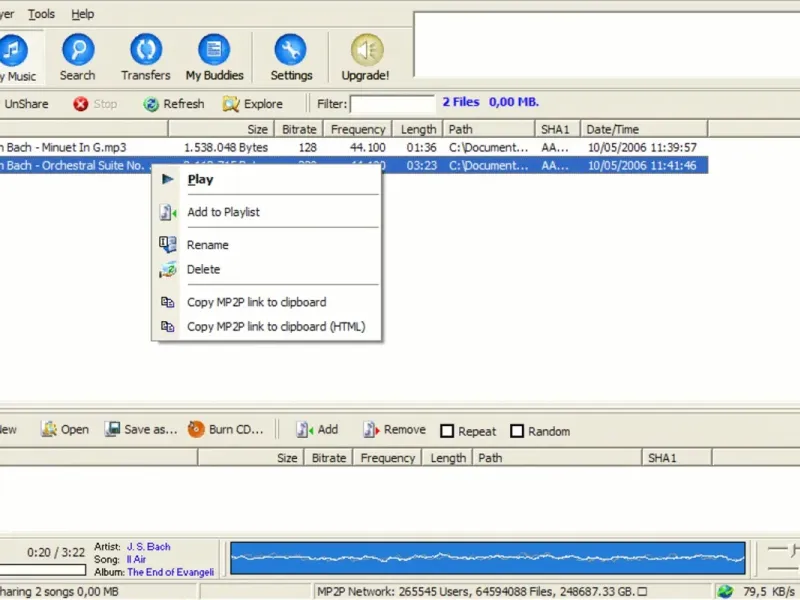Sort the file list by Bitrate column
800x600 pixels.
pyautogui.click(x=299, y=129)
